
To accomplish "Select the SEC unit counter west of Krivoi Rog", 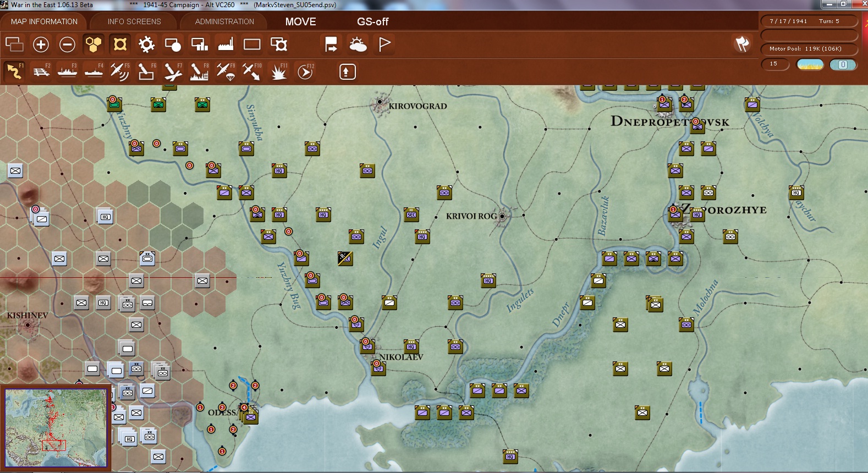I will [x=411, y=215].
